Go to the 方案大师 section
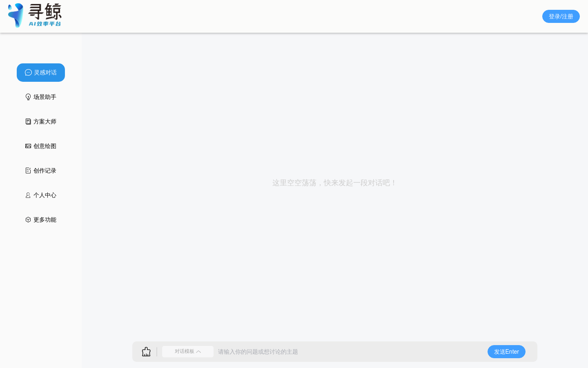This screenshot has height=368, width=588. [x=45, y=121]
